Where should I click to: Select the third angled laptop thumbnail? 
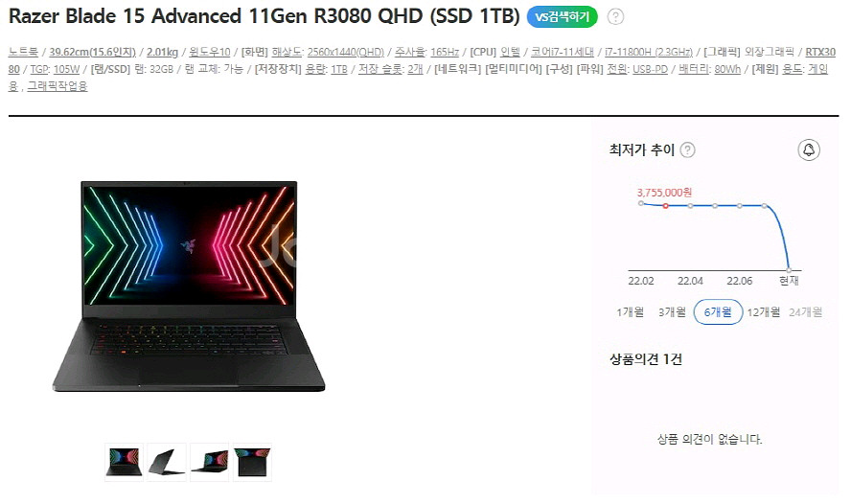click(210, 462)
